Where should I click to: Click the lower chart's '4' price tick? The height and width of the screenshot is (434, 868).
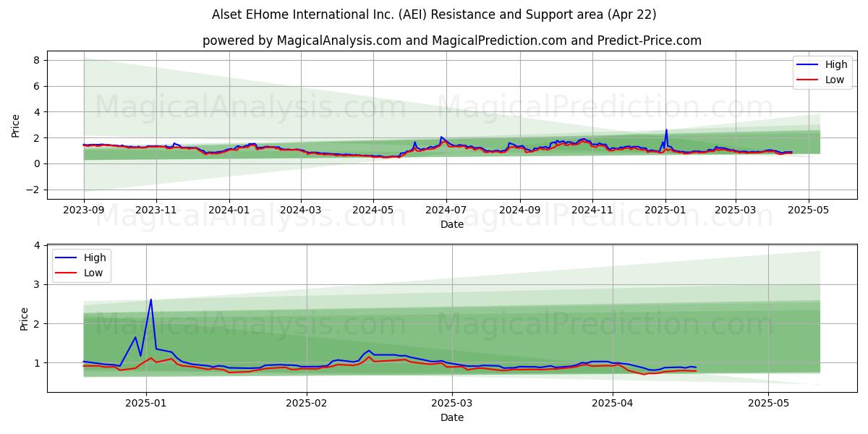click(35, 246)
